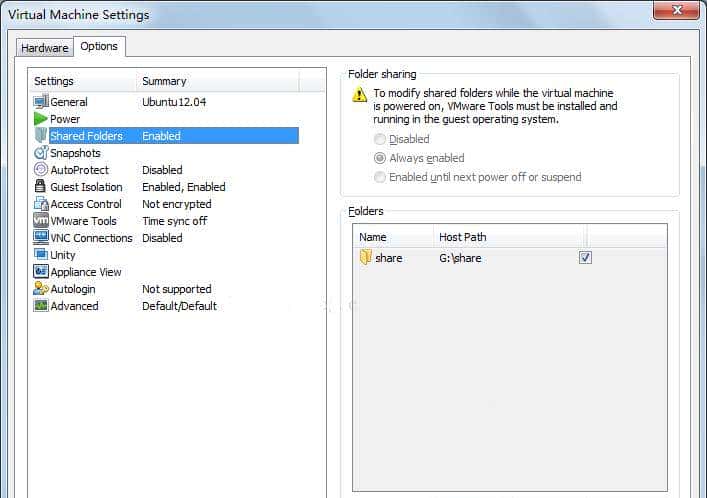
Task: Click the General settings monitor icon
Action: tap(41, 102)
